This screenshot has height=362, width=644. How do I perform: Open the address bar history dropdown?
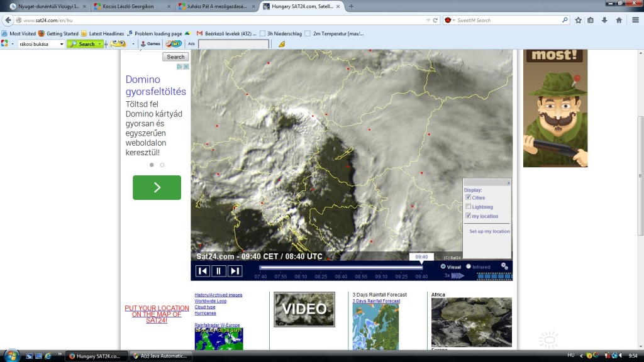point(428,20)
